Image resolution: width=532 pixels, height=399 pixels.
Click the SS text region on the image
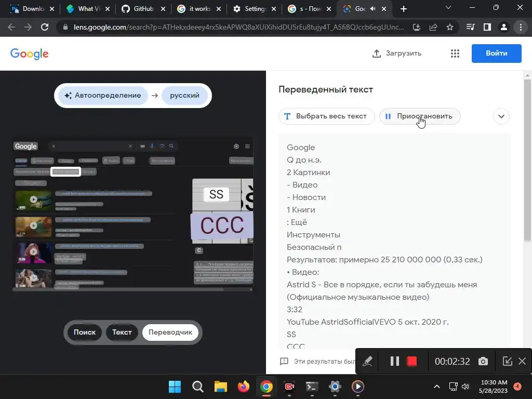pos(216,194)
